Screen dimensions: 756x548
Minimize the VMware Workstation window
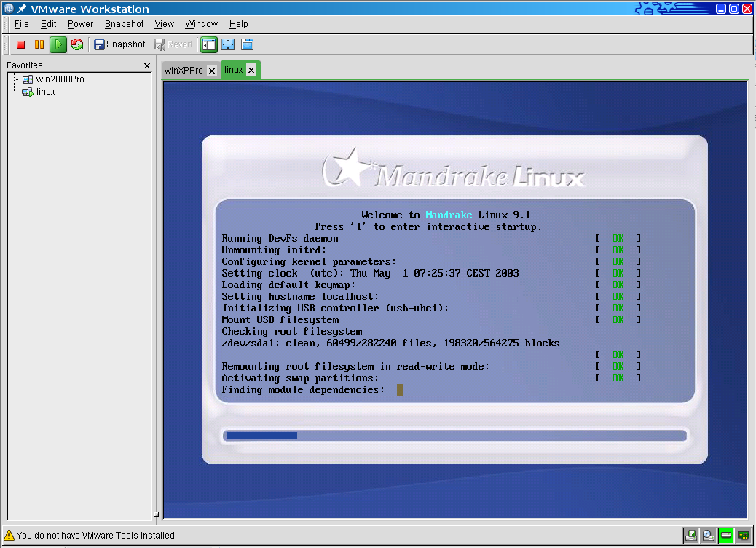click(721, 9)
